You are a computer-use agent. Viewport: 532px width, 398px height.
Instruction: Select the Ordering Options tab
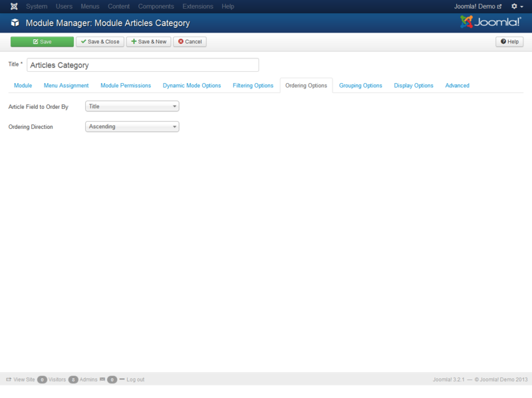click(x=306, y=86)
